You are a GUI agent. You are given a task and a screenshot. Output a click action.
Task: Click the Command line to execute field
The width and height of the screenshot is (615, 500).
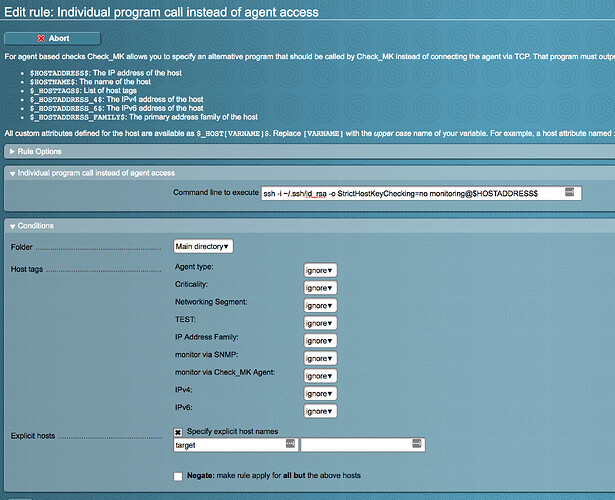(421, 193)
